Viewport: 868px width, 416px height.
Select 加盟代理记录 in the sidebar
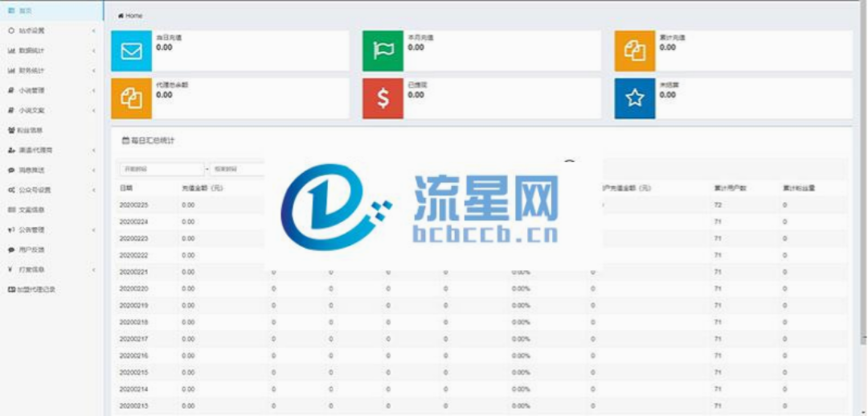click(36, 290)
